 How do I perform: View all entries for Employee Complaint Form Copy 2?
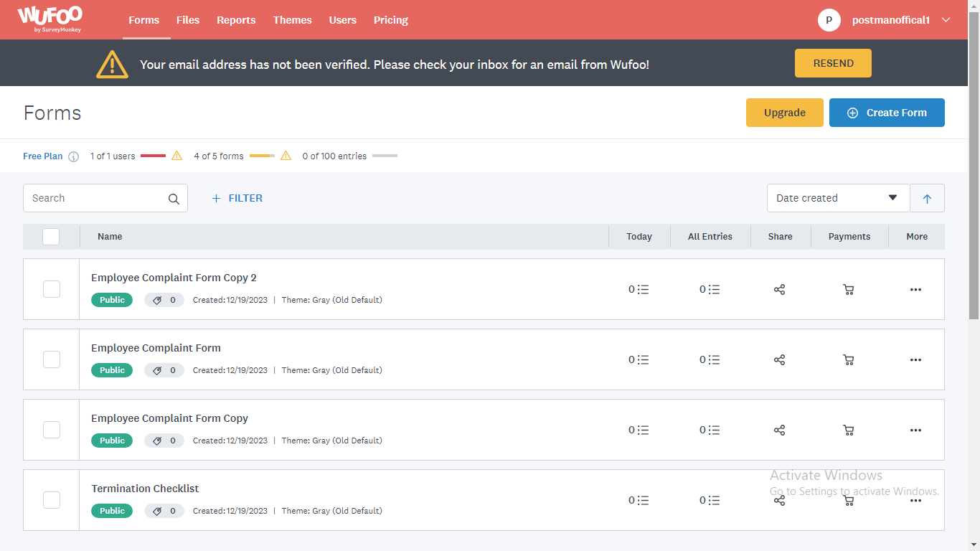(710, 290)
